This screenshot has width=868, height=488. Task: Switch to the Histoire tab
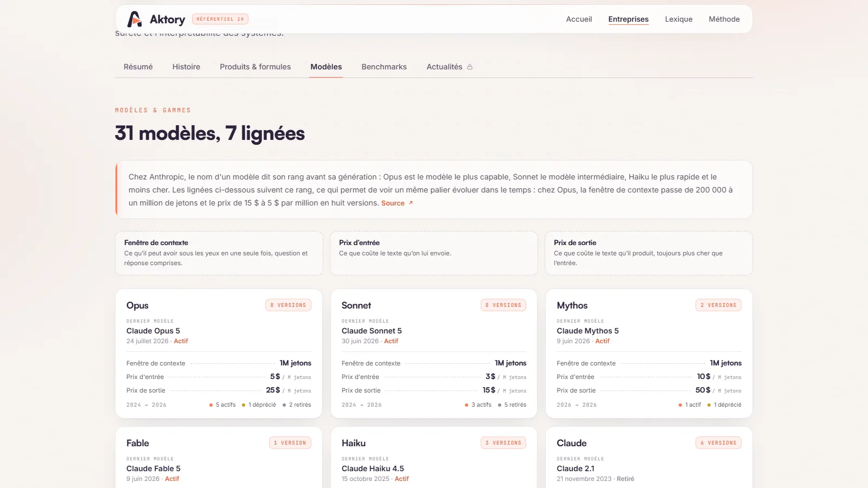(x=186, y=67)
